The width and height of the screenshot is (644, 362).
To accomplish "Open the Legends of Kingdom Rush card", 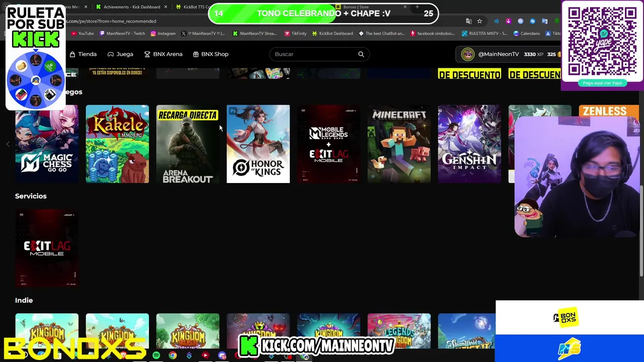I will click(x=399, y=331).
